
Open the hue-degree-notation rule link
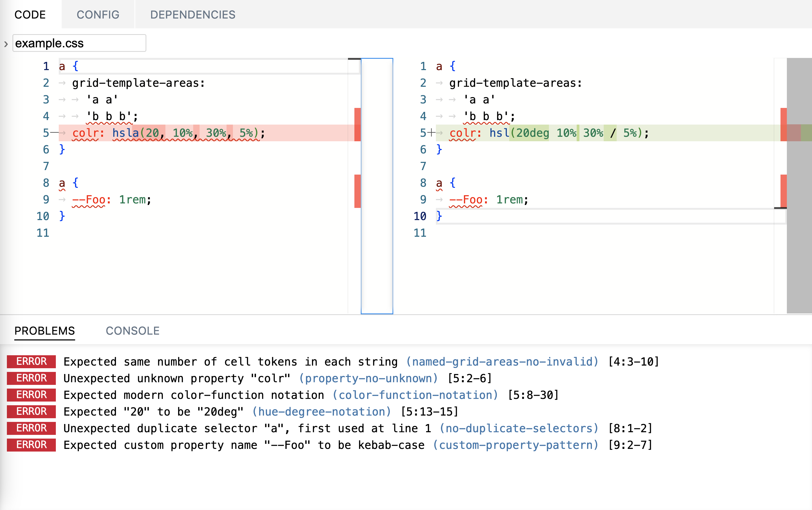coord(321,412)
